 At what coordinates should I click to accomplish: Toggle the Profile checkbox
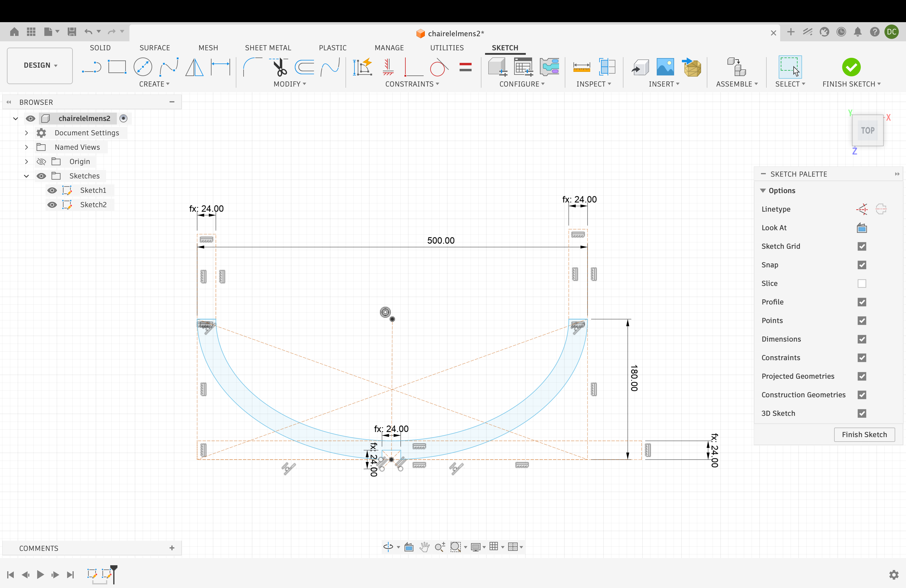862,302
